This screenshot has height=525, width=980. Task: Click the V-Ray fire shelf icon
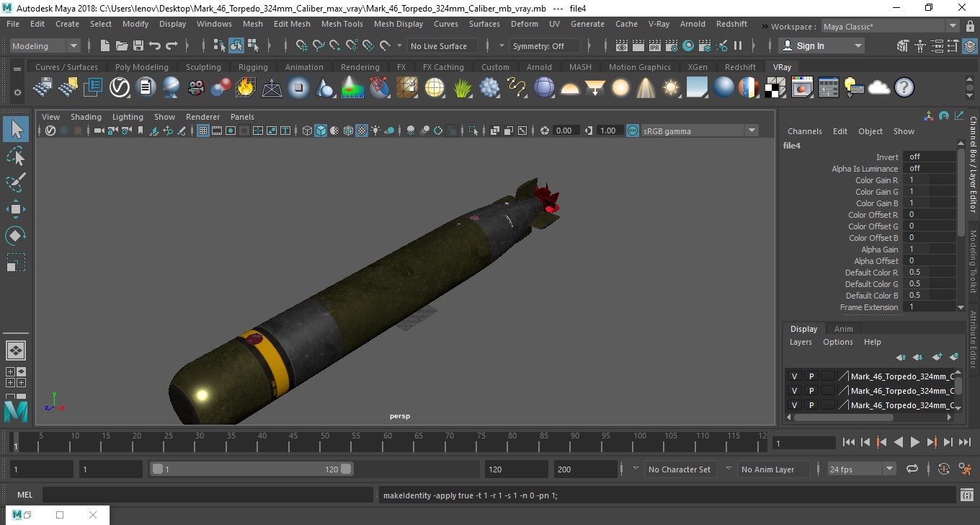246,88
